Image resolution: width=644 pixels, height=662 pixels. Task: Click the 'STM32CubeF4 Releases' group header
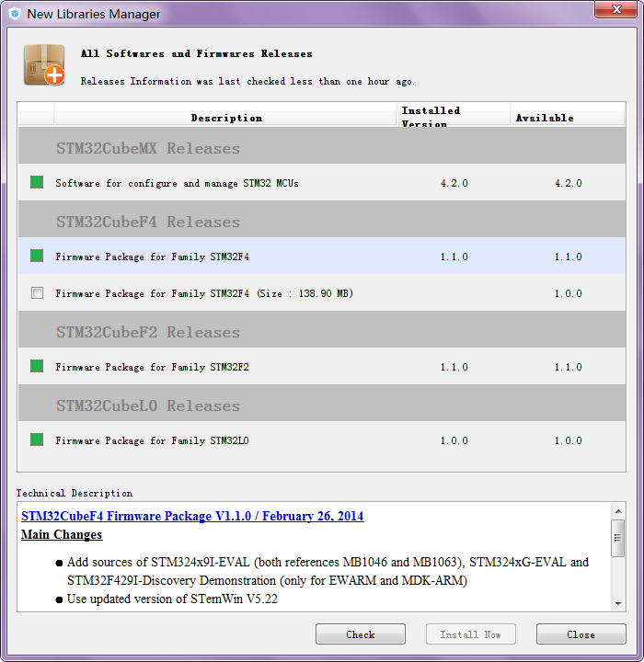coord(322,219)
